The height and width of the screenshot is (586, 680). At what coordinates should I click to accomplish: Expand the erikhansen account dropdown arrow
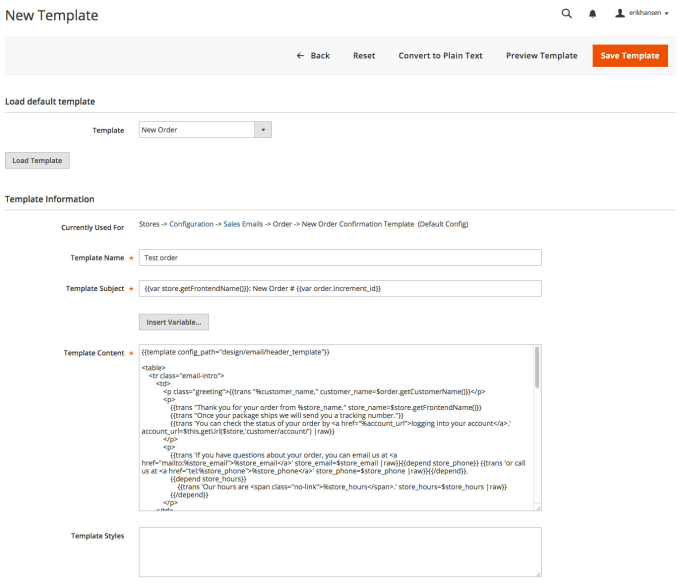pyautogui.click(x=667, y=13)
